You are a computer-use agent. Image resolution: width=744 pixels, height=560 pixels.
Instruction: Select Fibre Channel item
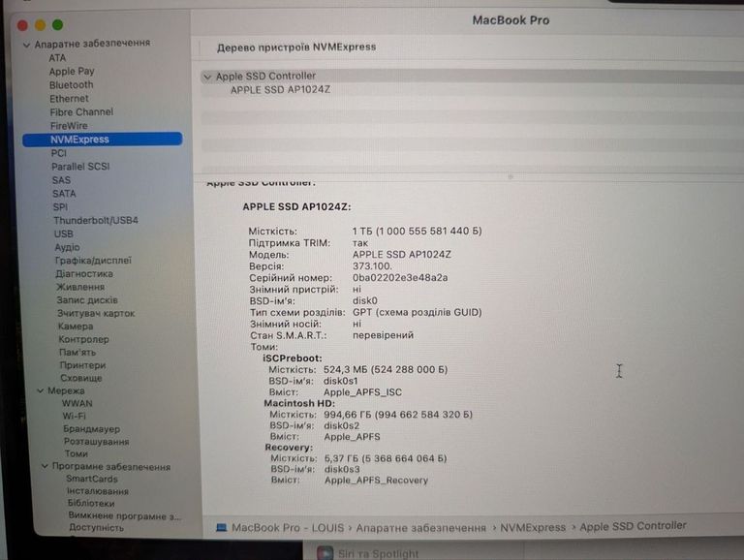click(81, 112)
